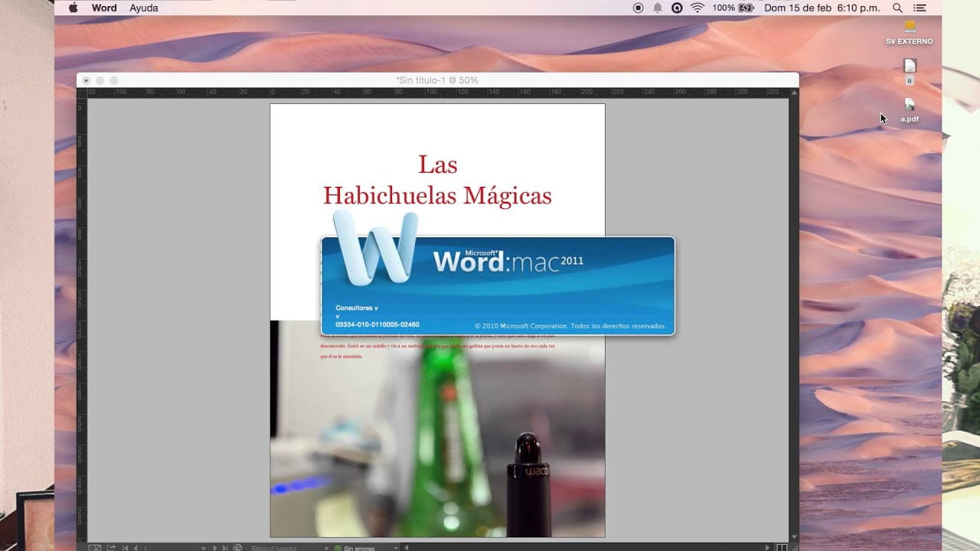This screenshot has height=551, width=980.
Task: Click the Las Habichuelas Mágicas title text
Action: click(437, 180)
